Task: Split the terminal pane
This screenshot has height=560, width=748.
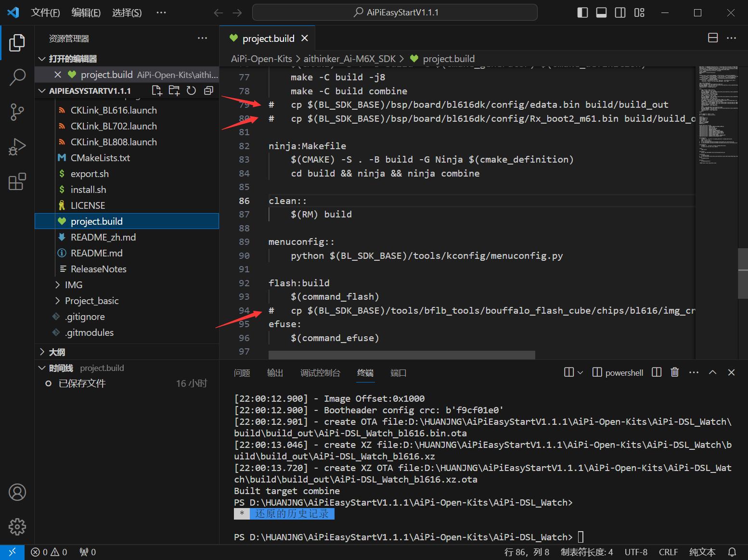Action: 657,372
